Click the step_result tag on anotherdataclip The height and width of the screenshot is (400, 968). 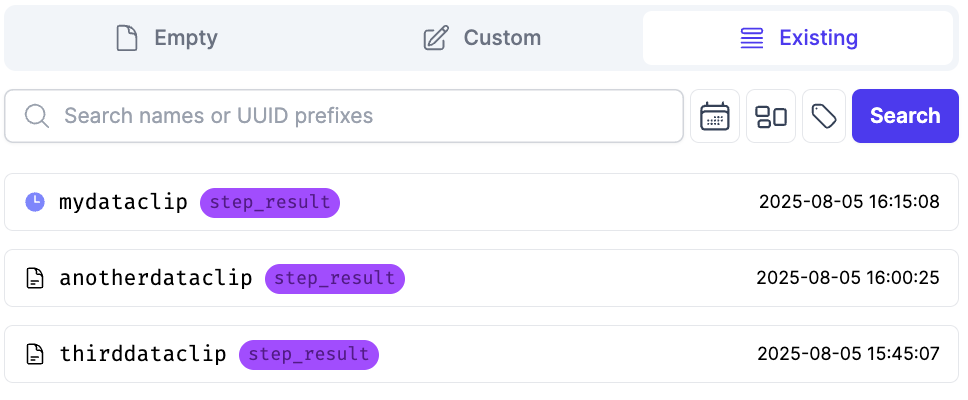pos(335,278)
